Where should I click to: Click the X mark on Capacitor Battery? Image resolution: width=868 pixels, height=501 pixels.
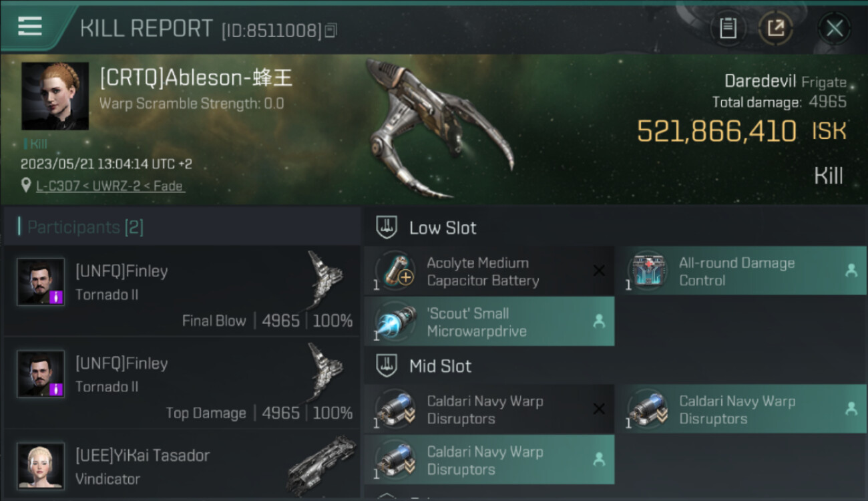pyautogui.click(x=599, y=271)
